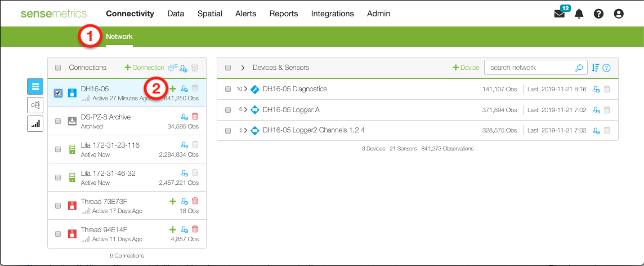Click the share icon for Thread 73E73F
This screenshot has width=644, height=266.
tap(184, 201)
